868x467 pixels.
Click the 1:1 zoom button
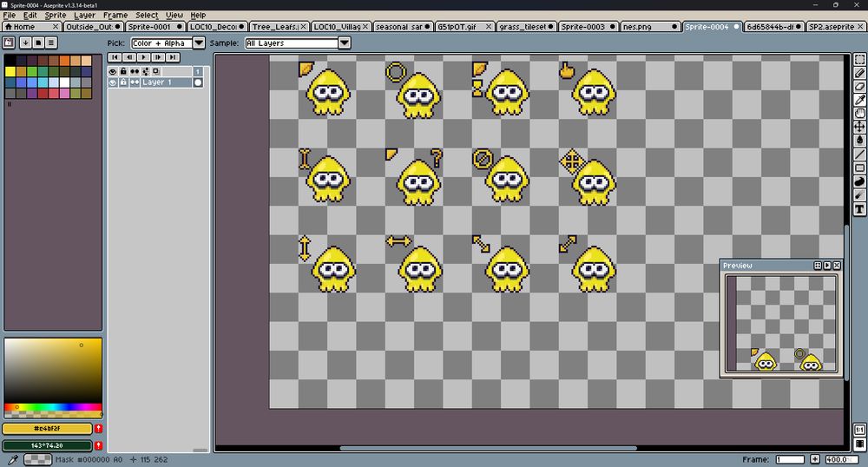859,430
